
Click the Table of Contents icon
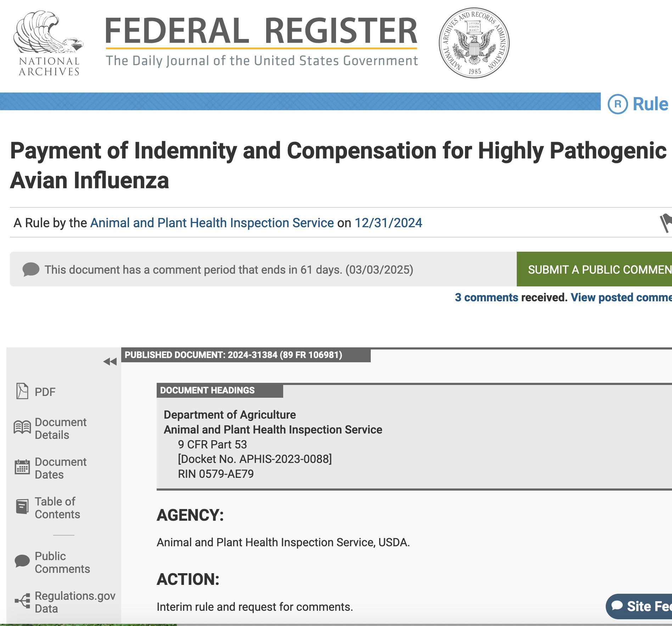pyautogui.click(x=22, y=507)
